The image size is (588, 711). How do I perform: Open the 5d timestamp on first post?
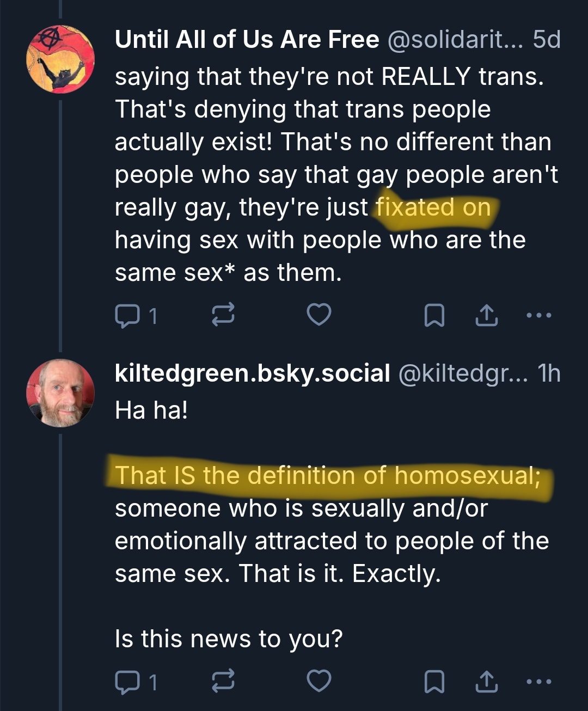tap(547, 40)
